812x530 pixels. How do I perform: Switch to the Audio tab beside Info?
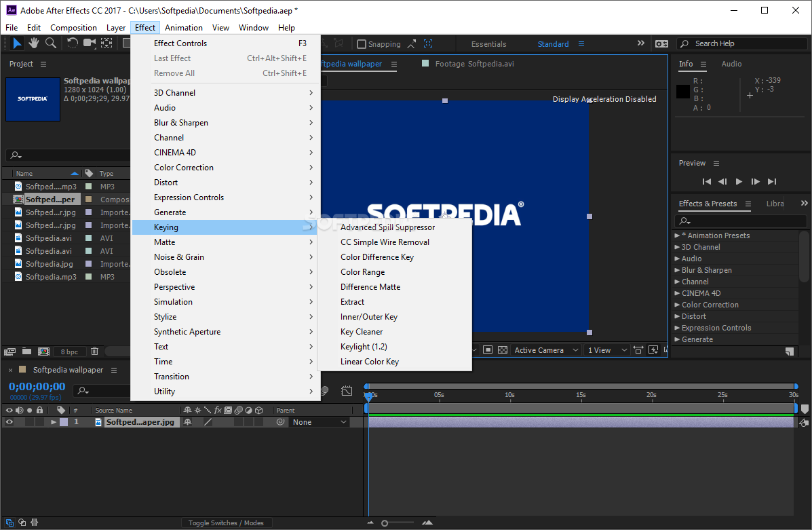coord(731,64)
